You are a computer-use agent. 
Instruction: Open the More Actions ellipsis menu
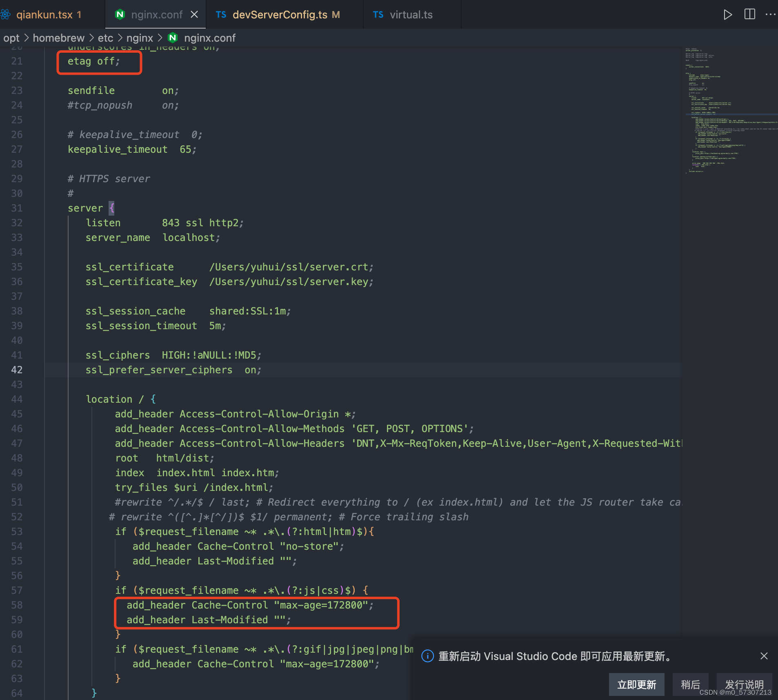[x=771, y=14]
